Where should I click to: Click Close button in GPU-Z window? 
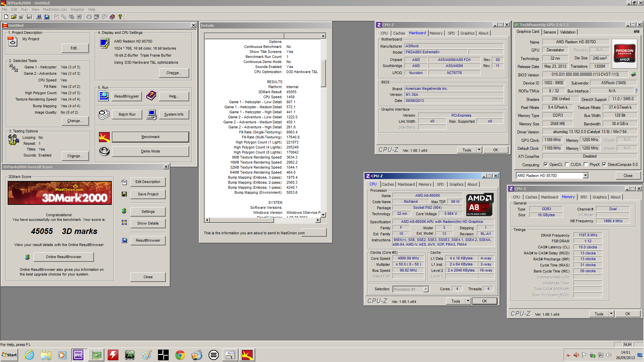pos(628,176)
